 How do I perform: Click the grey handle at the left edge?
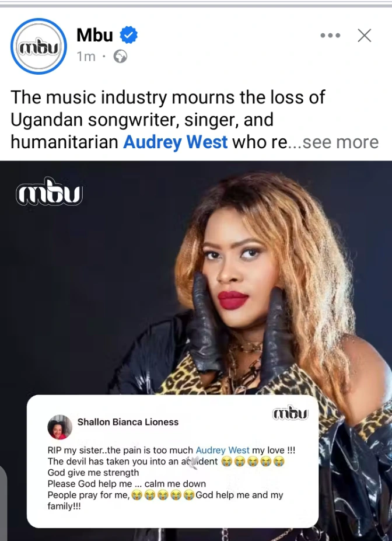point(3,501)
